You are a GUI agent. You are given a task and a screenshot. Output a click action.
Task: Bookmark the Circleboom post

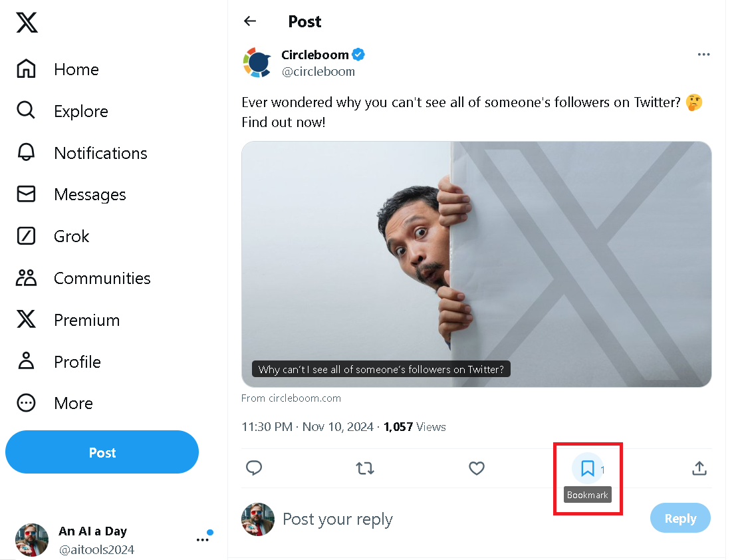click(587, 469)
